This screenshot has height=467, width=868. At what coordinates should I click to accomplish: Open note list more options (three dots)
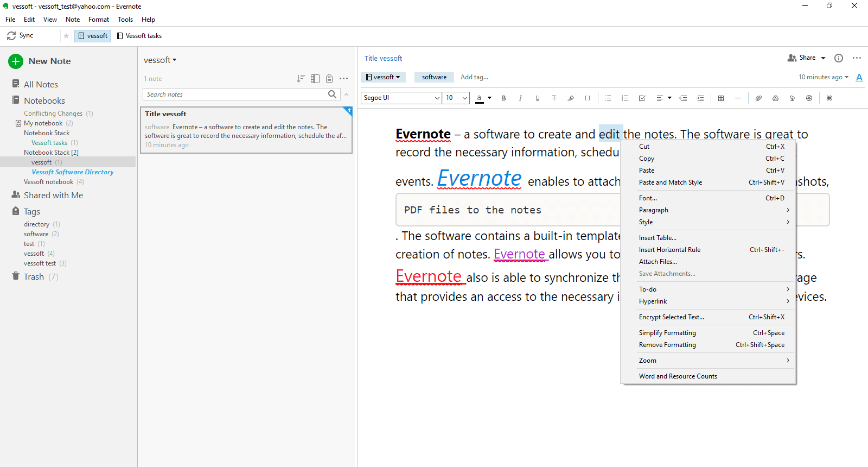tap(344, 79)
